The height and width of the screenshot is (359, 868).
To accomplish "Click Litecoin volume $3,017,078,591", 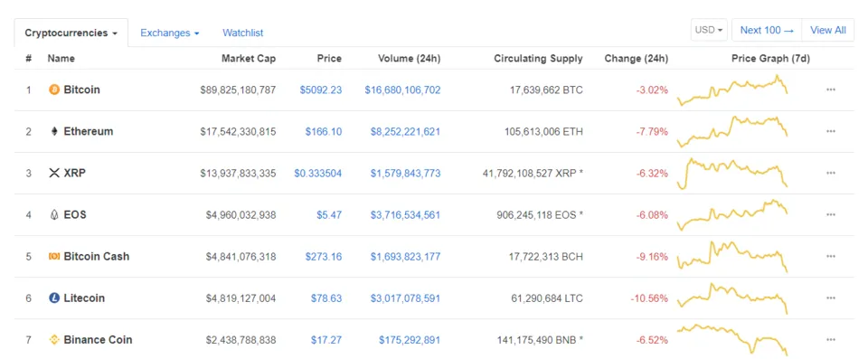I will [405, 298].
